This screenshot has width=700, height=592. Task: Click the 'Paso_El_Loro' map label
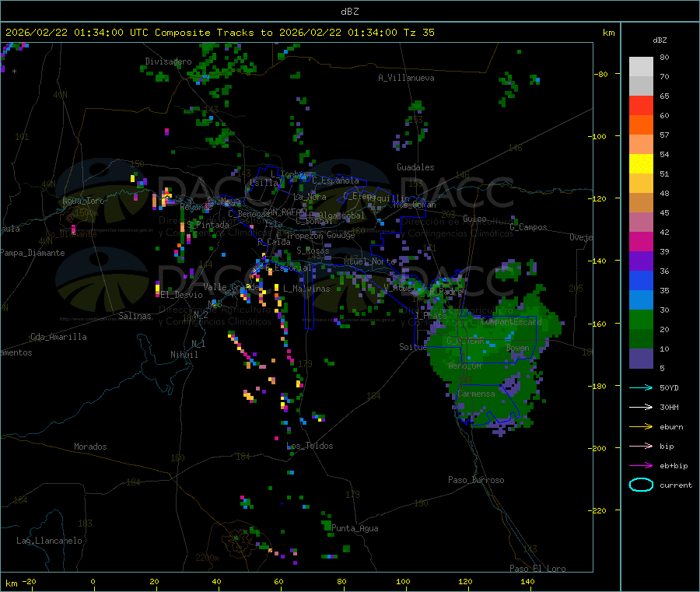(x=537, y=569)
